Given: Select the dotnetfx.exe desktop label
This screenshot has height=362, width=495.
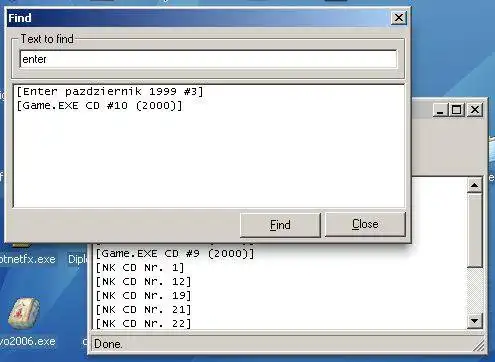Looking at the screenshot, I should point(27,259).
